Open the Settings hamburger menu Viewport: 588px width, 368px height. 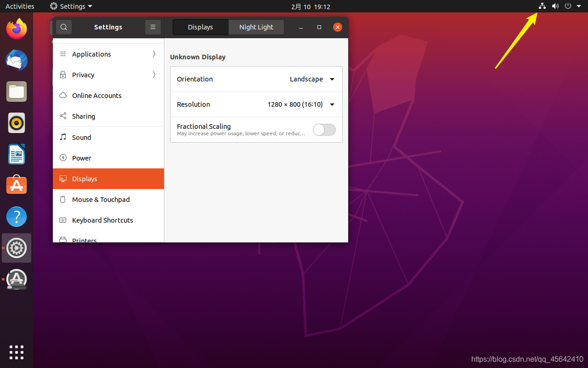153,27
